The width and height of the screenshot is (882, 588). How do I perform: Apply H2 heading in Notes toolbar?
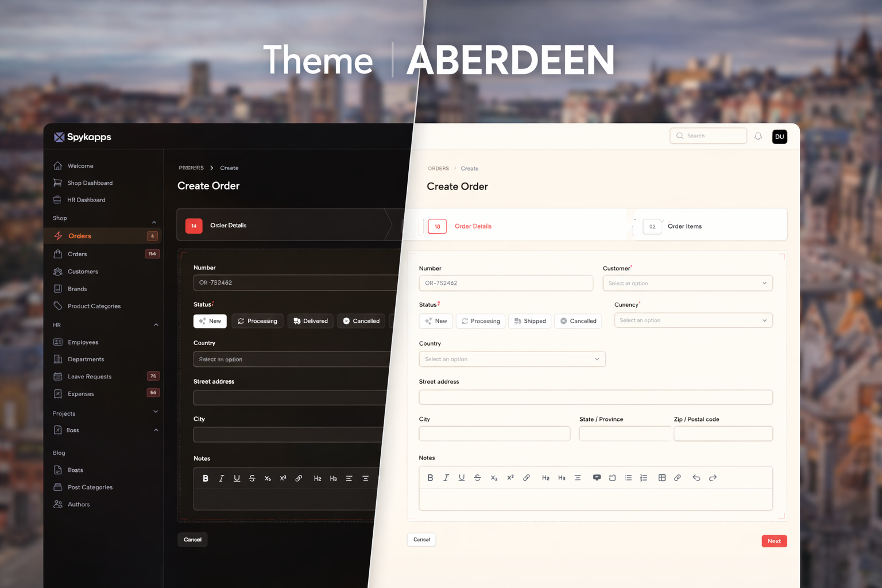[546, 477]
